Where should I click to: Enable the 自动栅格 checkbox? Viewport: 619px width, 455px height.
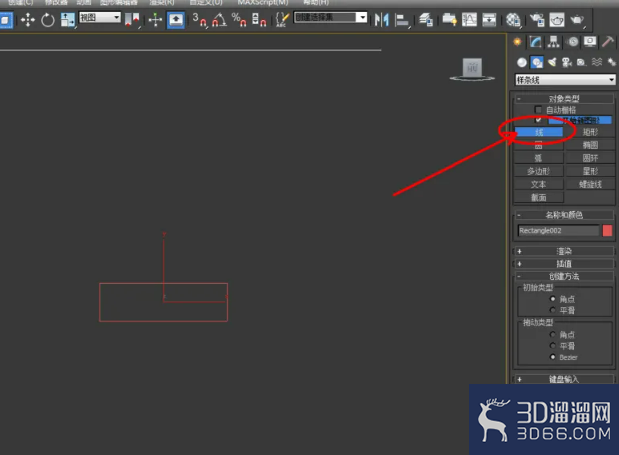click(x=538, y=110)
